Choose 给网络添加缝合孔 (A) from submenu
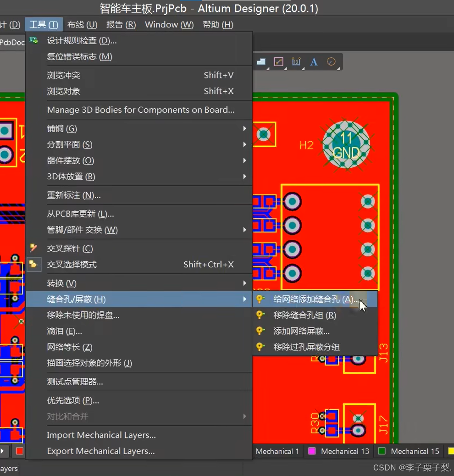454x476 pixels. (315, 299)
